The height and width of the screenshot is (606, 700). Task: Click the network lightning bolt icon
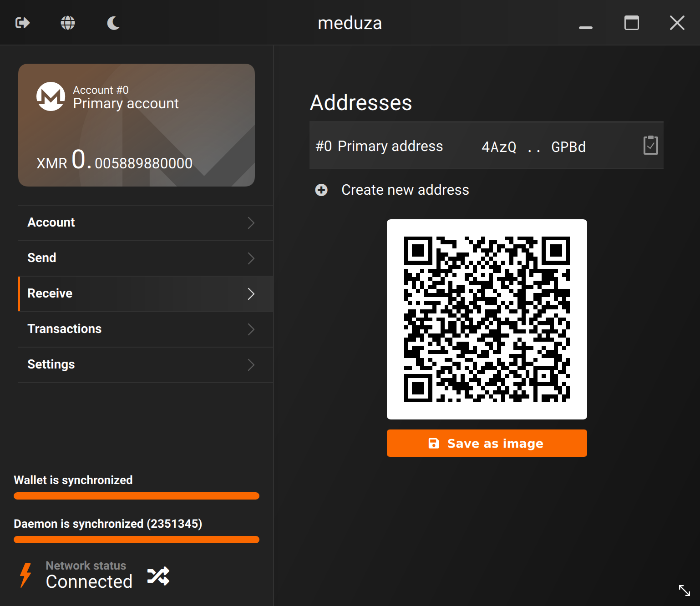pyautogui.click(x=25, y=575)
